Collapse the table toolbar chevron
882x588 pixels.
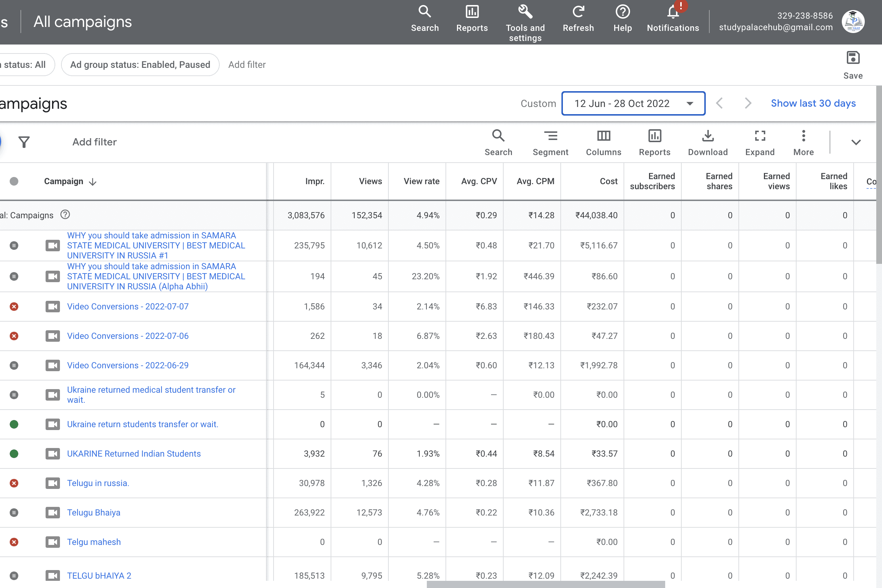coord(856,142)
